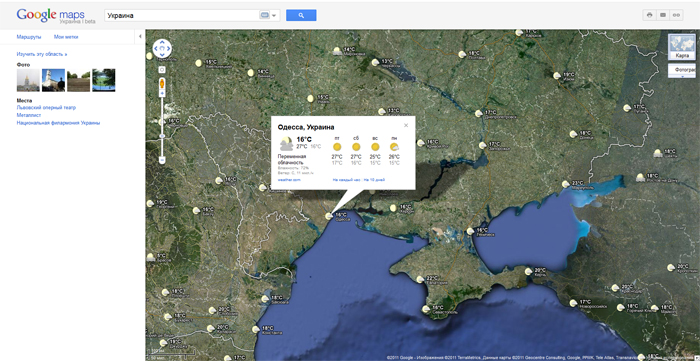
Task: Open the Львовский оперный театр link
Action: pyautogui.click(x=46, y=108)
